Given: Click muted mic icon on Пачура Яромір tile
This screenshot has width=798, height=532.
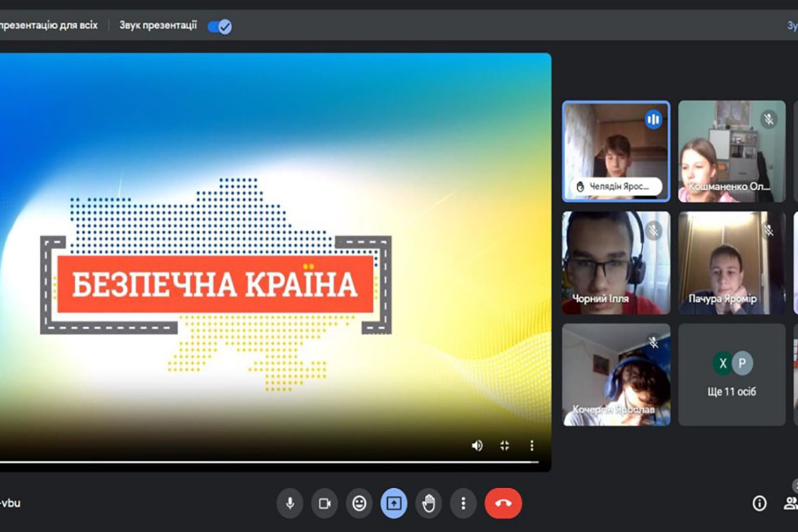Looking at the screenshot, I should (769, 230).
